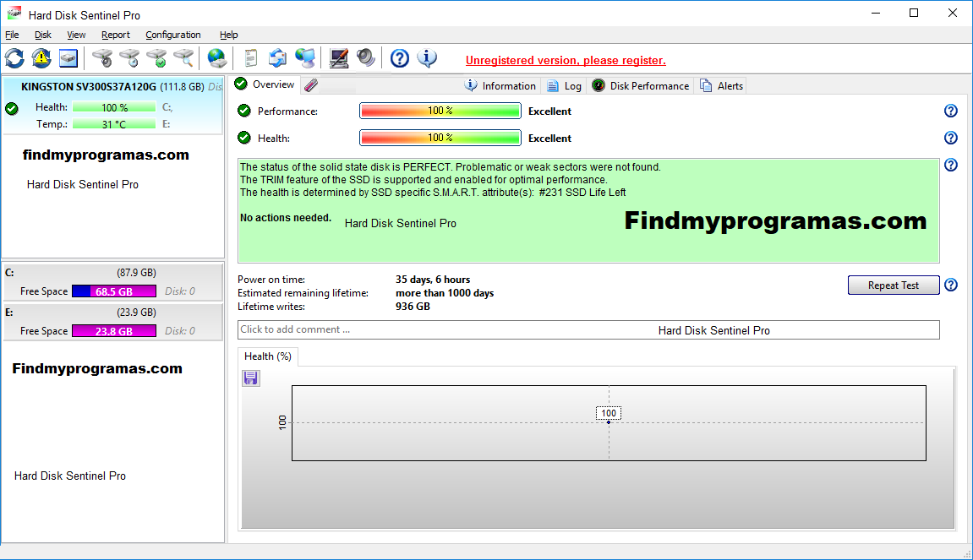The image size is (973, 560).
Task: Open the Disk Performance tab
Action: pos(641,85)
